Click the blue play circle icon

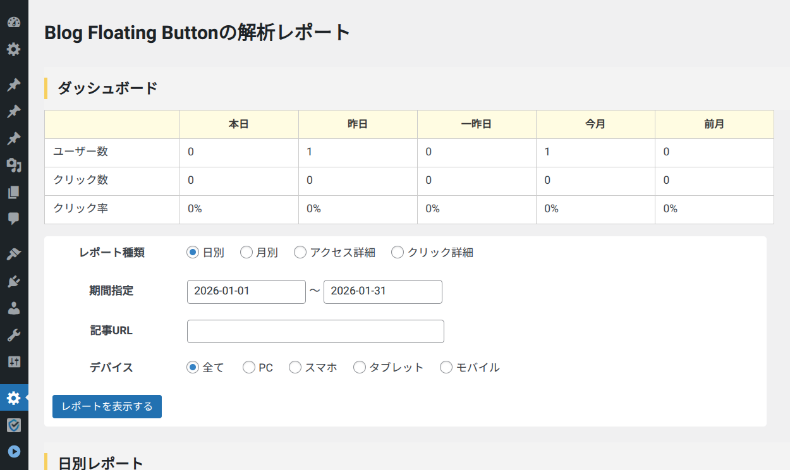14,451
